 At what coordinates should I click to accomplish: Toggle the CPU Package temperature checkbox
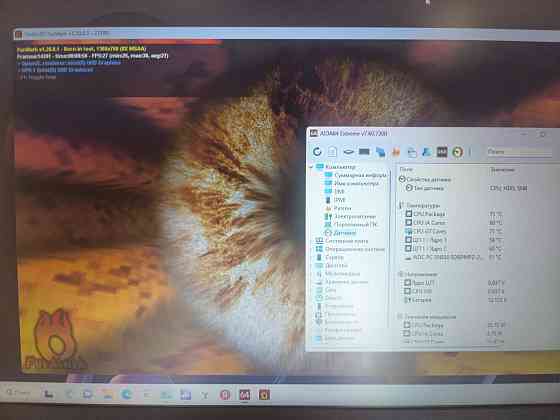(x=409, y=214)
